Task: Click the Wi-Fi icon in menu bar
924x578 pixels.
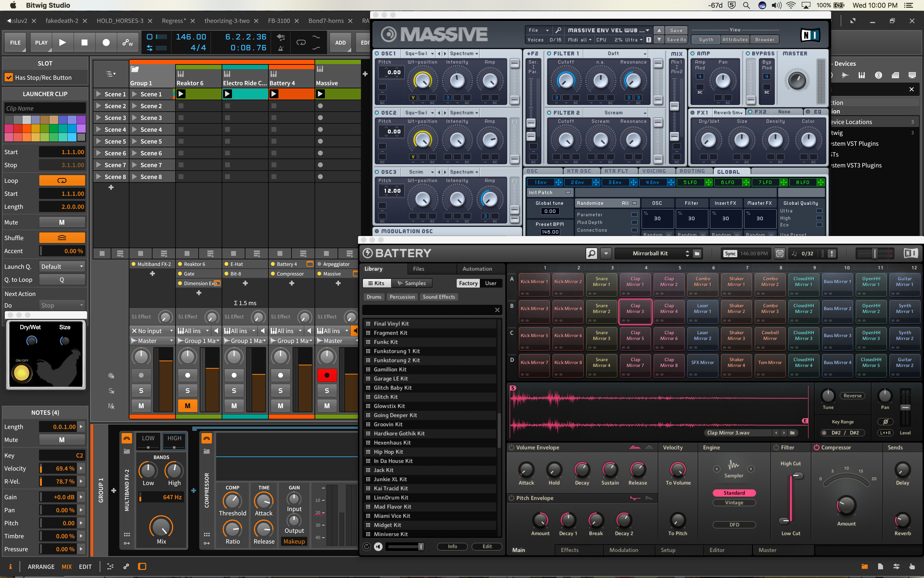Action: tap(791, 5)
